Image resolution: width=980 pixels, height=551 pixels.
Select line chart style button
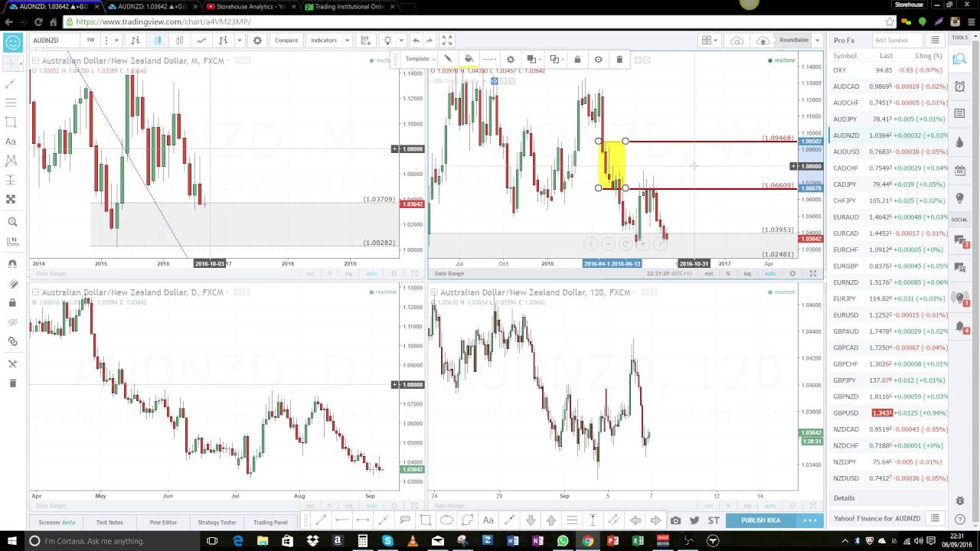tap(201, 40)
